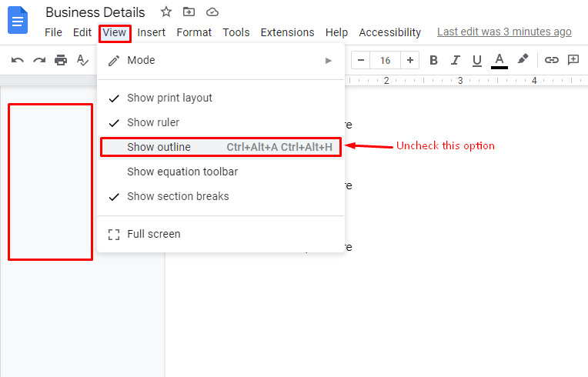The height and width of the screenshot is (377, 588).
Task: Click the move to folder icon
Action: [x=189, y=12]
